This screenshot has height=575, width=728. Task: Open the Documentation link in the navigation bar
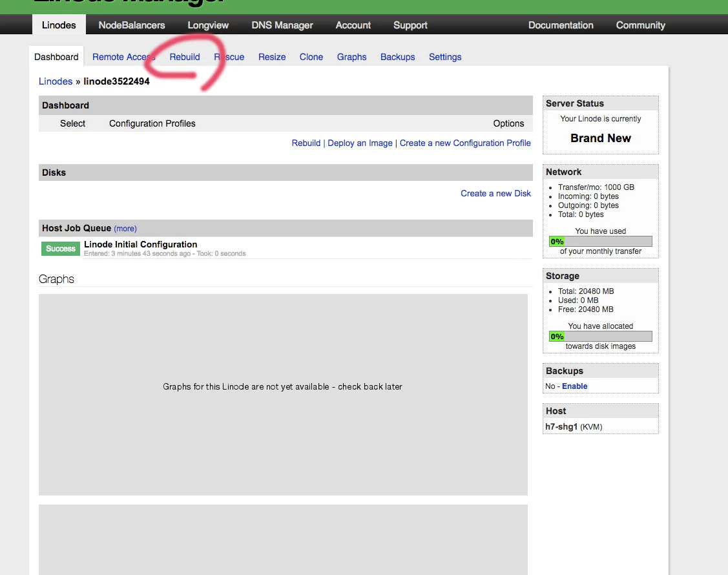[561, 25]
